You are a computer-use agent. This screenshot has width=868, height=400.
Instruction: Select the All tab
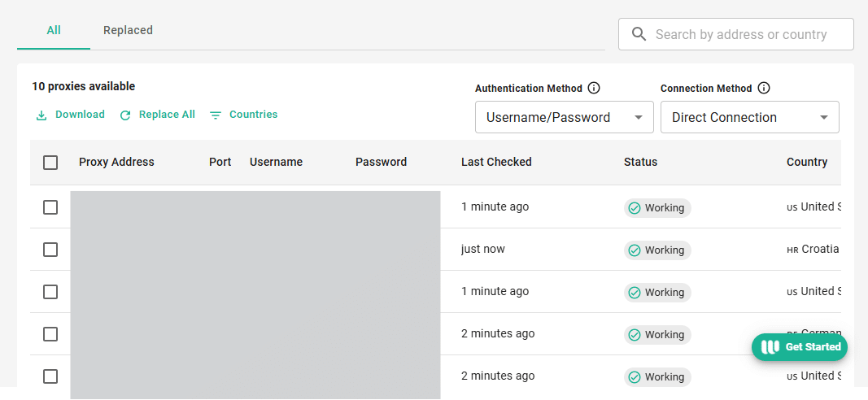(x=54, y=30)
